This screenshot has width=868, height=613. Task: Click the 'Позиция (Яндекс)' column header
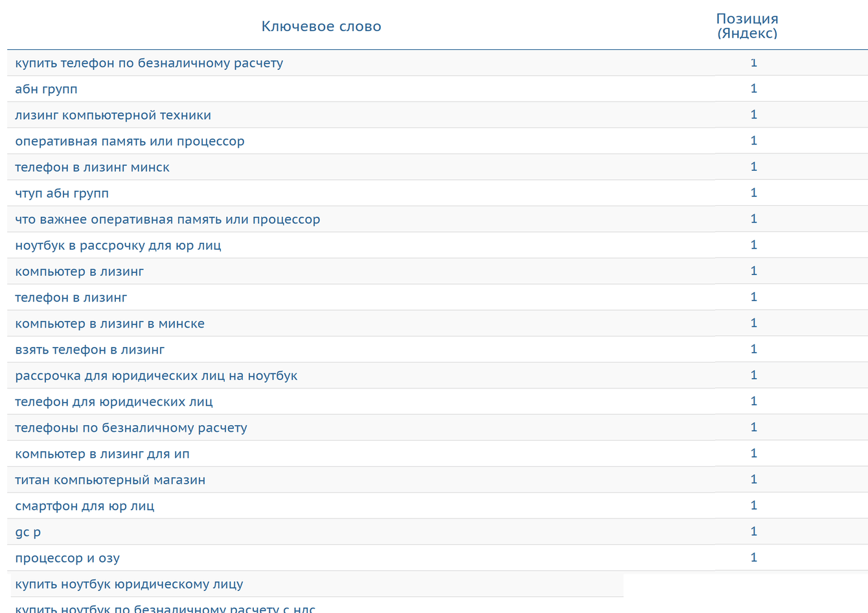point(747,26)
